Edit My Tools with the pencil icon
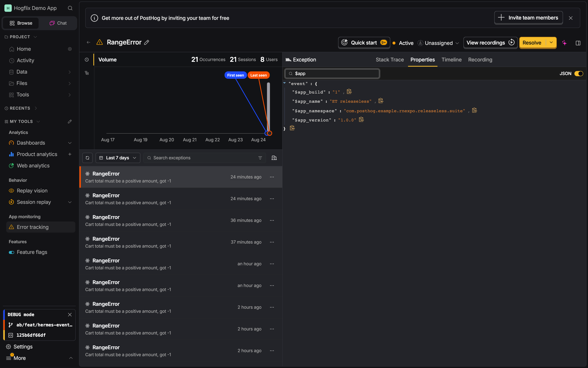The image size is (588, 368). pos(70,121)
